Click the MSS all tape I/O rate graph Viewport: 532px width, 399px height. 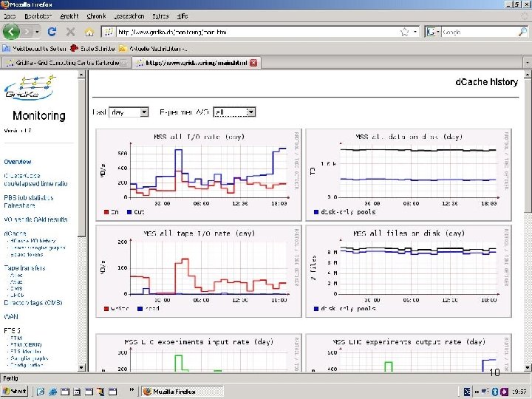[x=199, y=271]
